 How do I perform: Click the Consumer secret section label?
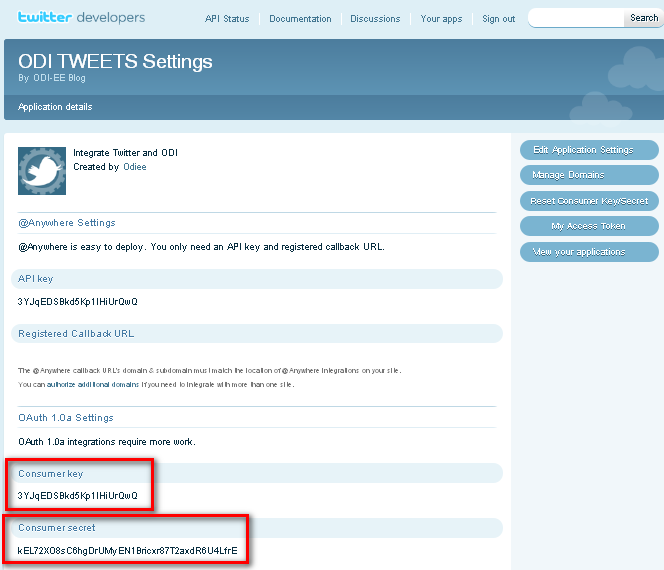point(57,528)
